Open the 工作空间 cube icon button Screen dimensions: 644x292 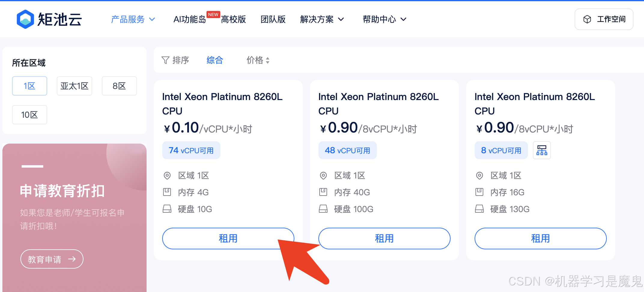pos(604,19)
